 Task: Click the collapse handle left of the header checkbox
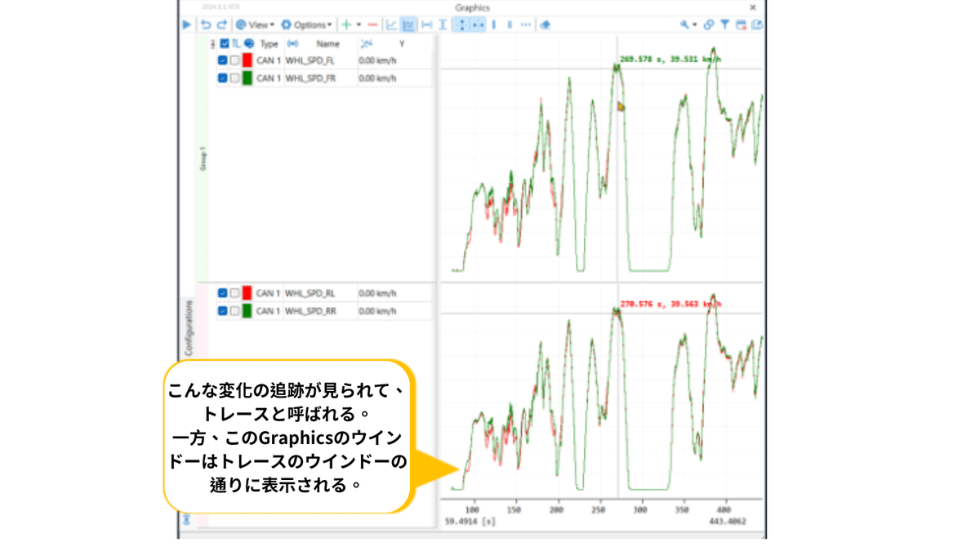[x=212, y=45]
